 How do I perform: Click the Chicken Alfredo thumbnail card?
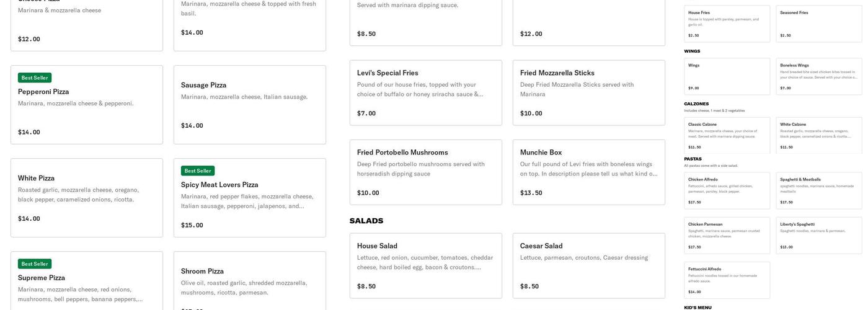point(727,190)
